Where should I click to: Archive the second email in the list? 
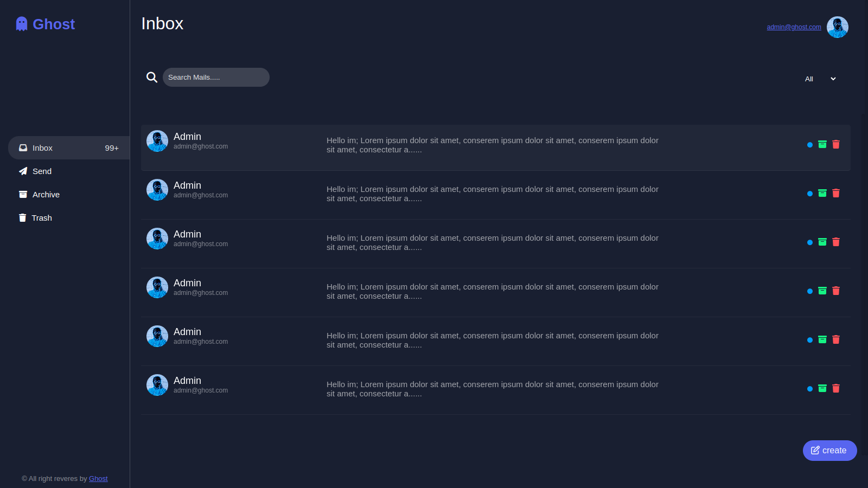click(822, 193)
